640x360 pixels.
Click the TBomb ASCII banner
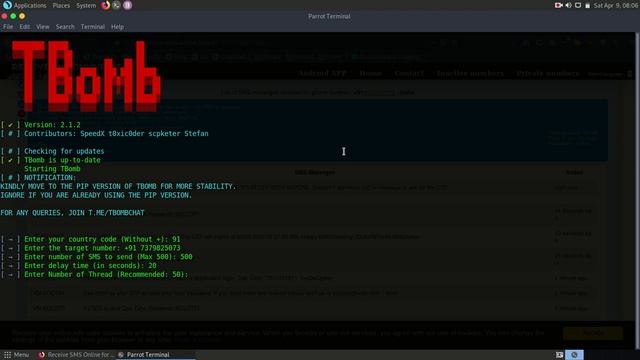(86, 76)
